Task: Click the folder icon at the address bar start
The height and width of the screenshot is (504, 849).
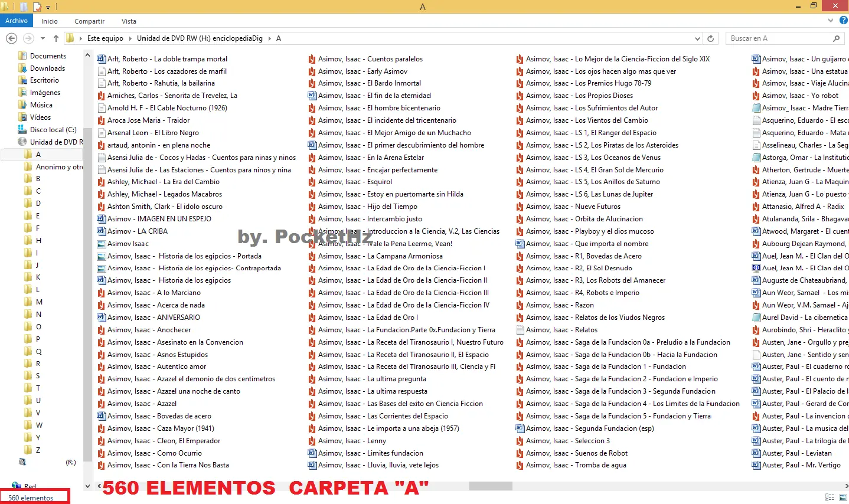Action: (x=70, y=38)
